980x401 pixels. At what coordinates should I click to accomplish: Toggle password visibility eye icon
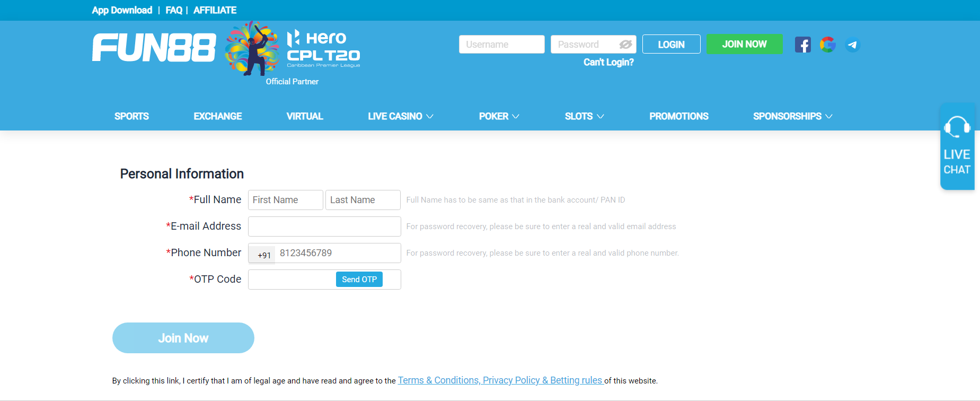click(625, 45)
